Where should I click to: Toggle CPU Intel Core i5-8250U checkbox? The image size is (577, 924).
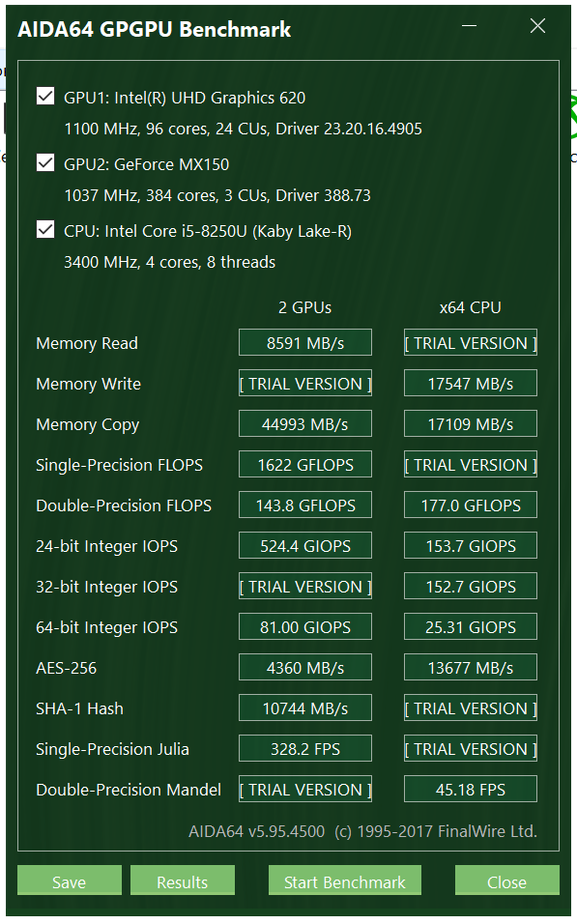click(45, 229)
